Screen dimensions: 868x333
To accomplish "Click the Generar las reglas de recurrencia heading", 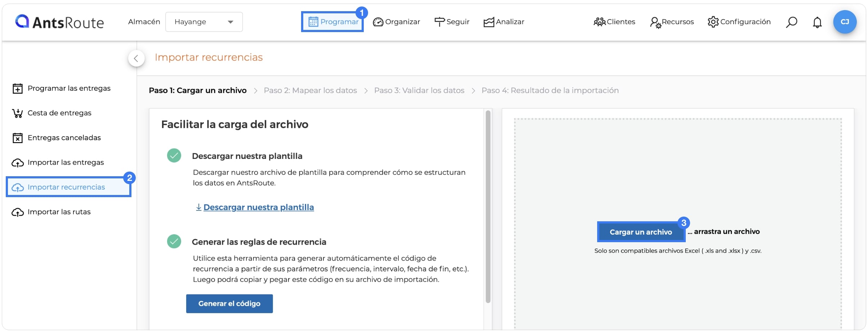I will [259, 242].
